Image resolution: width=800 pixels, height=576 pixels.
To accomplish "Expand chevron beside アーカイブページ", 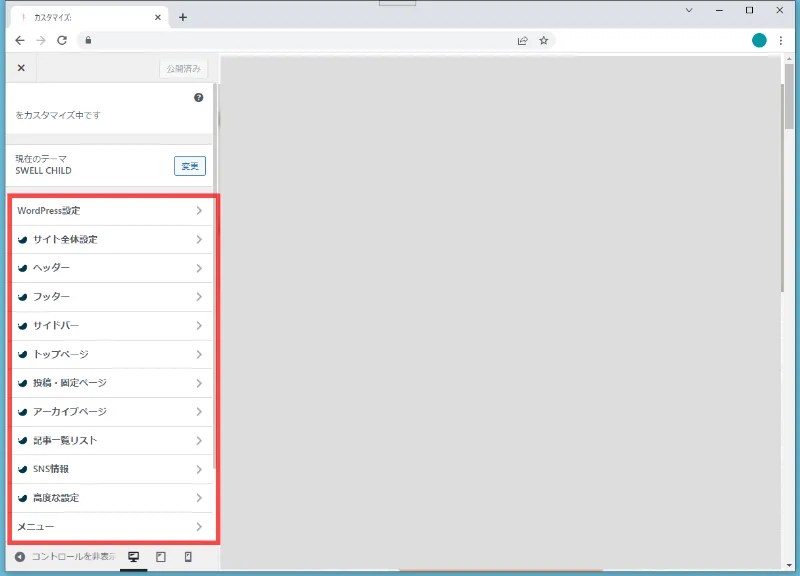I will 199,412.
